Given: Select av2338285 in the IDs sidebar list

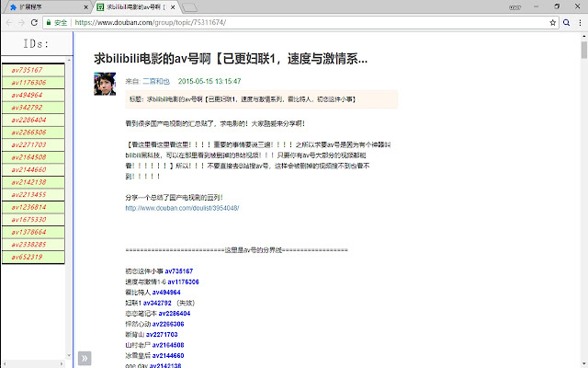Looking at the screenshot, I should [33, 245].
